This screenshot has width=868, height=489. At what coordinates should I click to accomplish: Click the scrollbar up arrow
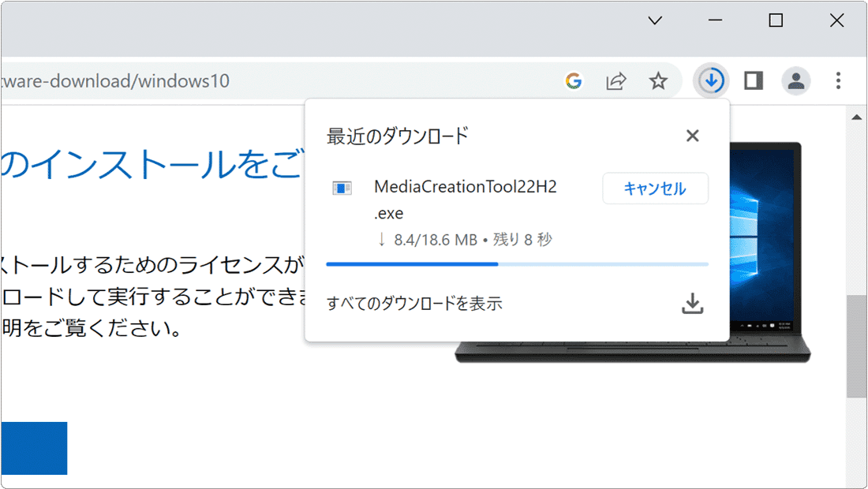click(856, 118)
